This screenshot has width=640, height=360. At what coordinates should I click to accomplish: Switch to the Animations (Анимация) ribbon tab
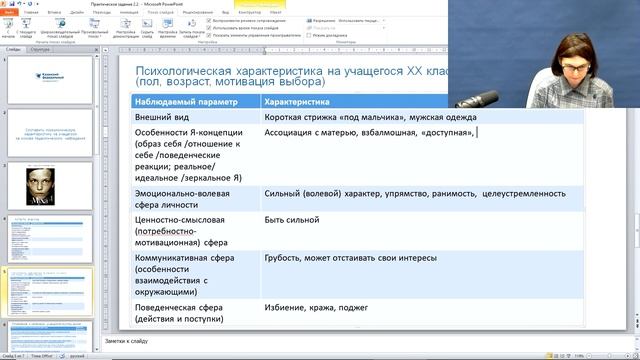click(x=129, y=12)
